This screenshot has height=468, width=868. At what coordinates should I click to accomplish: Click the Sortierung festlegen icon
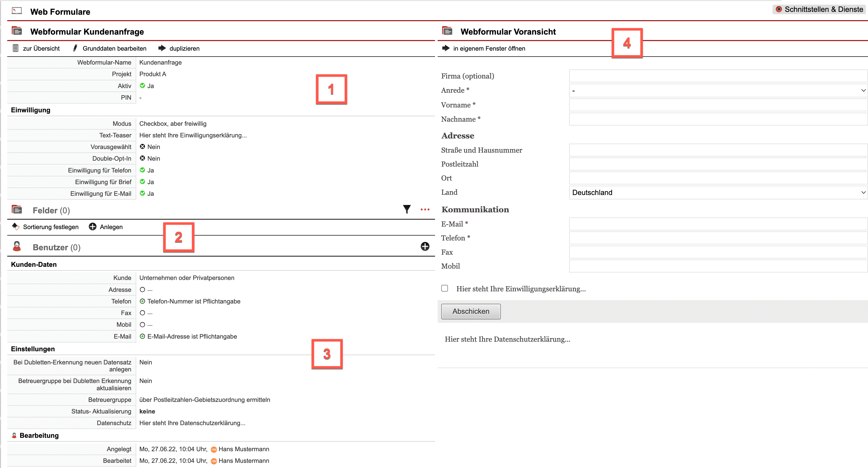tap(15, 226)
